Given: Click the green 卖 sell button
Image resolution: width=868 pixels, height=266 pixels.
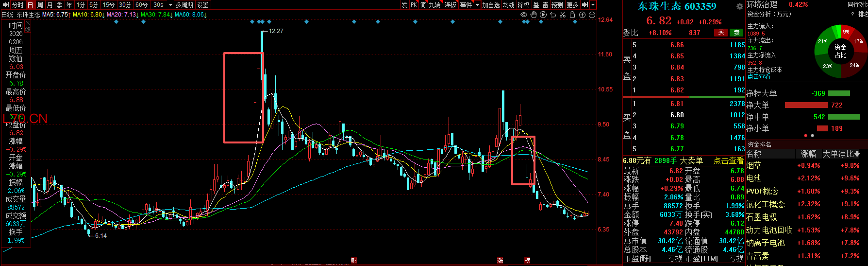Looking at the screenshot, I should (737, 33).
